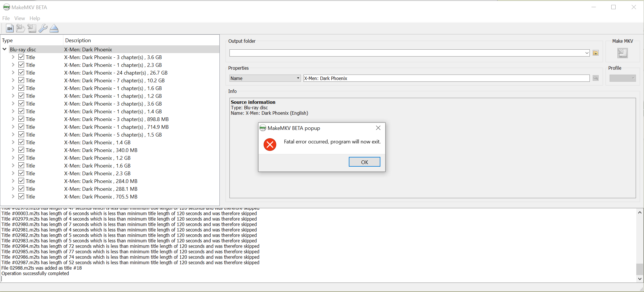Toggle checkbox for the 1 chapter(s), 1.2 GB title
The height and width of the screenshot is (292, 644).
[21, 96]
